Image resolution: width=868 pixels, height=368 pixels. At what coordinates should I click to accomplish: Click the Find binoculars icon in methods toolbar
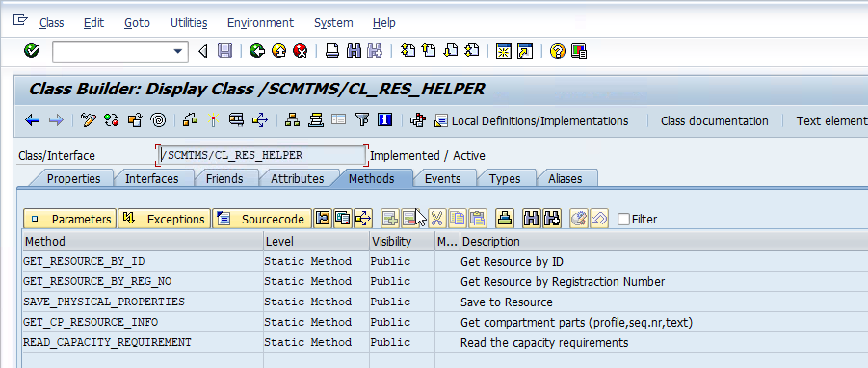click(x=531, y=219)
